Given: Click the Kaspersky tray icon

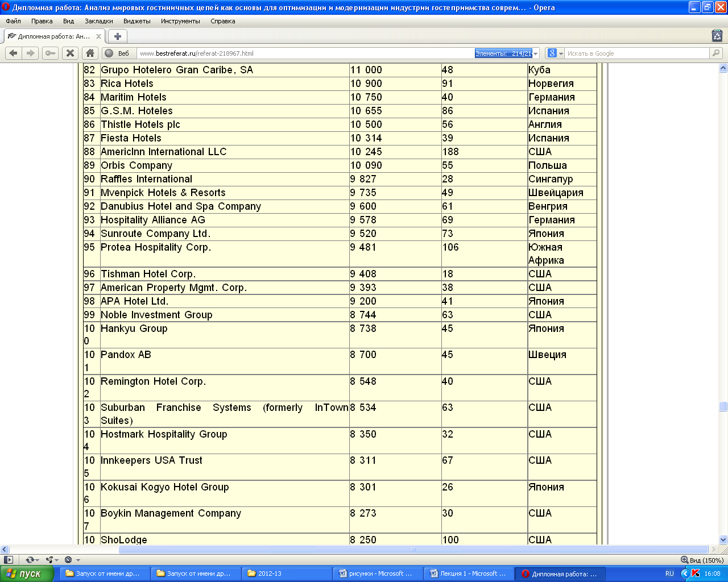Looking at the screenshot, I should [696, 573].
